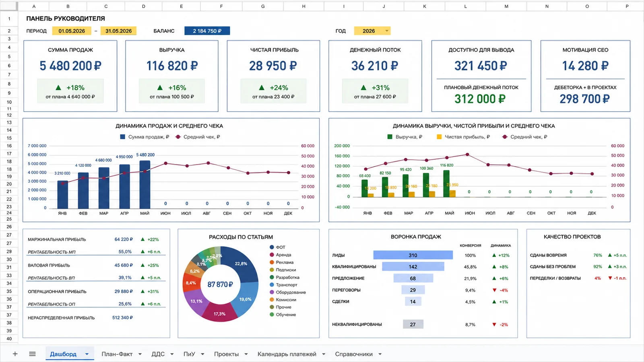The image size is (644, 362).
Task: Select the period end date 31.05.2026
Action: coord(118,31)
